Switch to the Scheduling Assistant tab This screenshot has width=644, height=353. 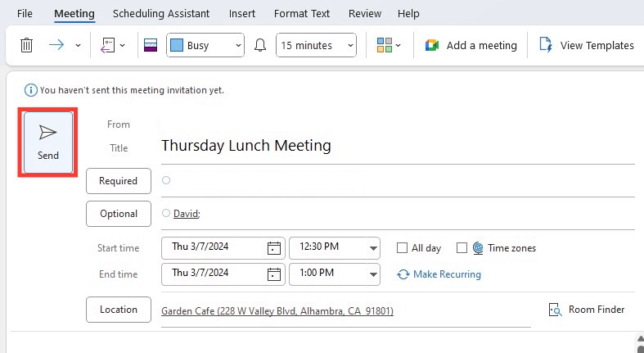click(x=161, y=14)
